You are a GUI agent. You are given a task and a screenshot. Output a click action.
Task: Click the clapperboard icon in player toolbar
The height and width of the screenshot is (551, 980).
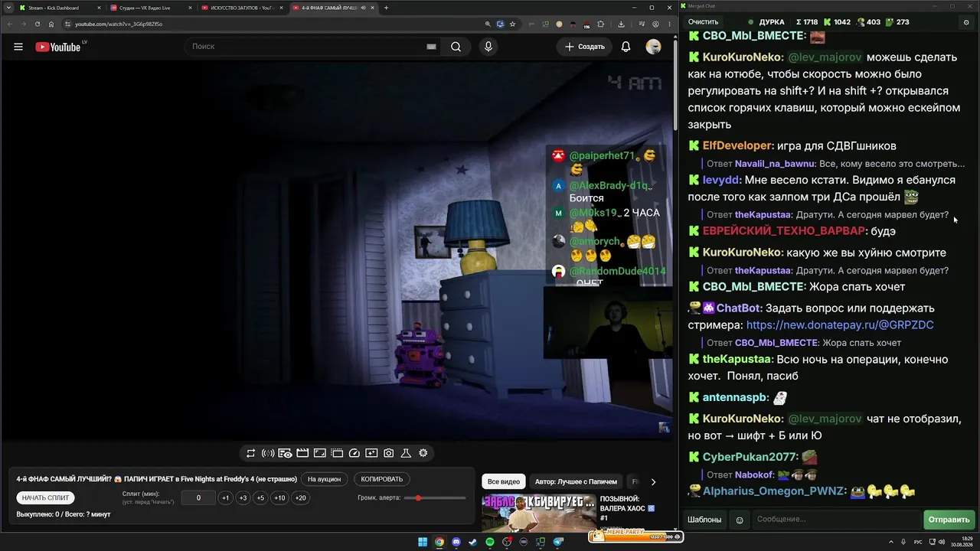click(302, 453)
